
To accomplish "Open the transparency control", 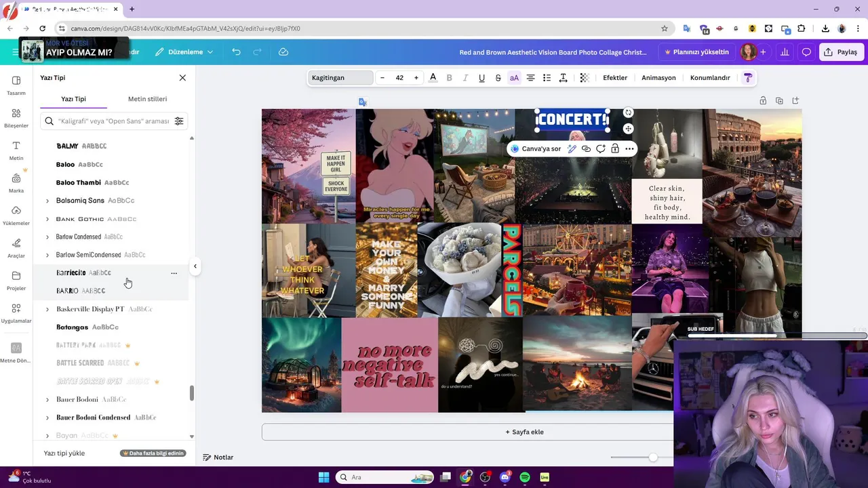I will point(584,78).
